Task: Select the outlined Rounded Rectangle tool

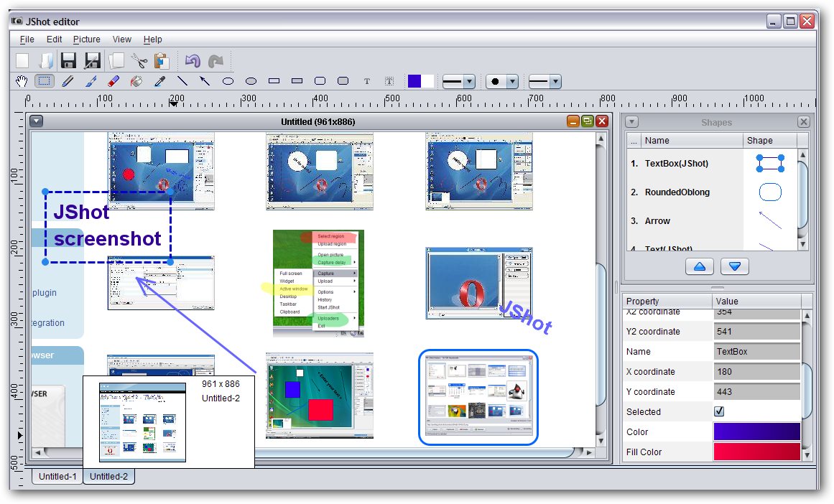Action: coord(320,81)
